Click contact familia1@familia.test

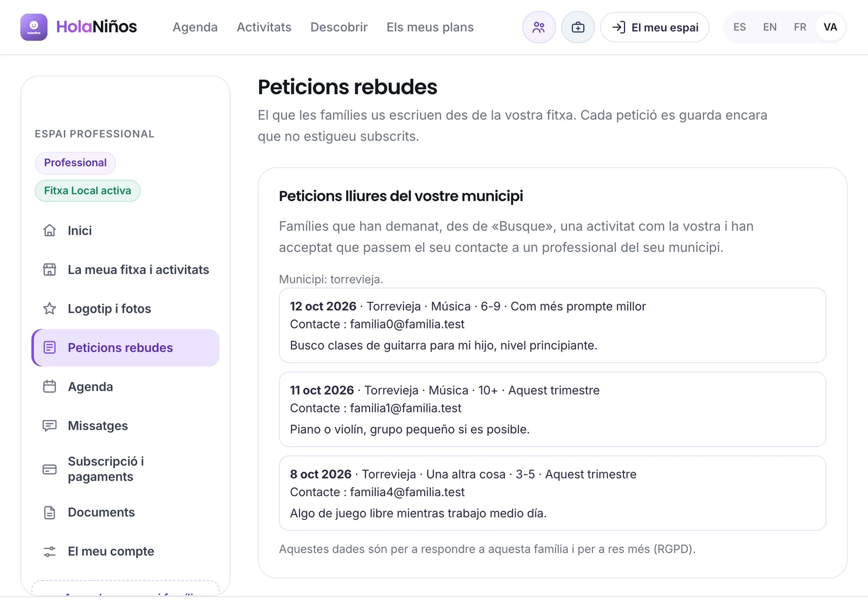[405, 408]
